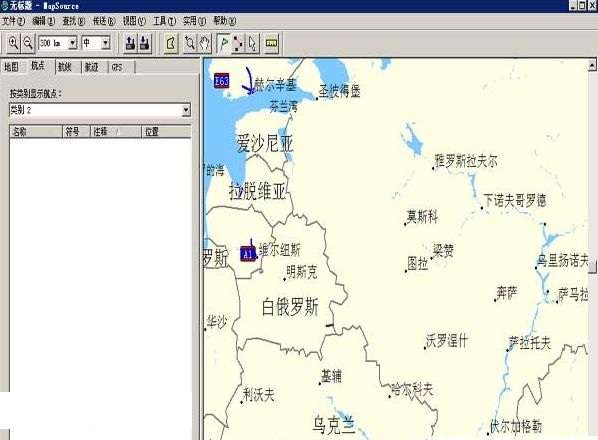Select the zoom in magnifier tool
The image size is (598, 440).
13,43
